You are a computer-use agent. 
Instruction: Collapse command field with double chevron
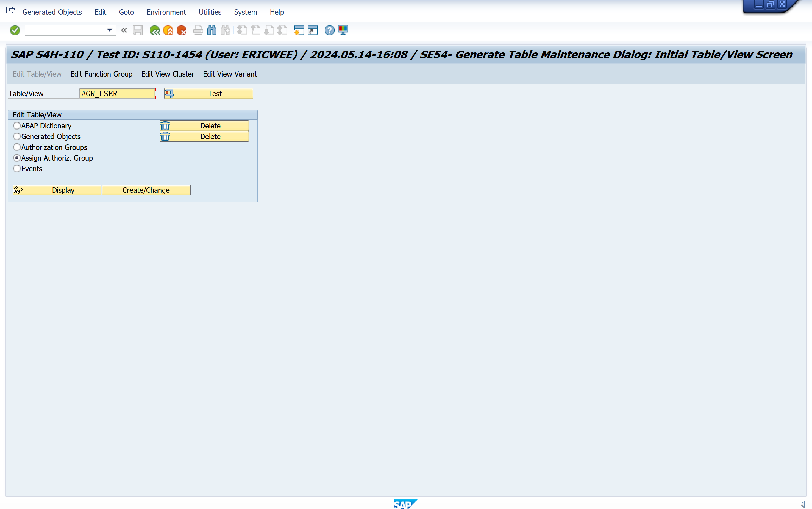point(124,30)
